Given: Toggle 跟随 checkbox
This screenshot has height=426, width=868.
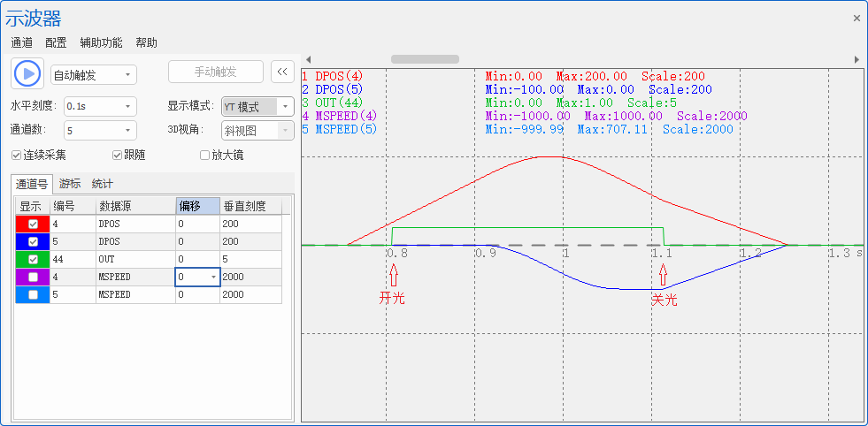Looking at the screenshot, I should pos(117,156).
